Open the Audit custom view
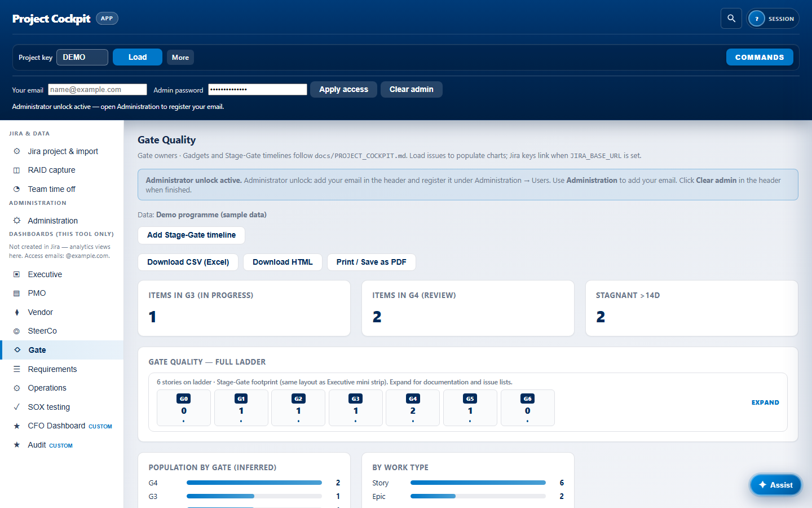 [62, 445]
